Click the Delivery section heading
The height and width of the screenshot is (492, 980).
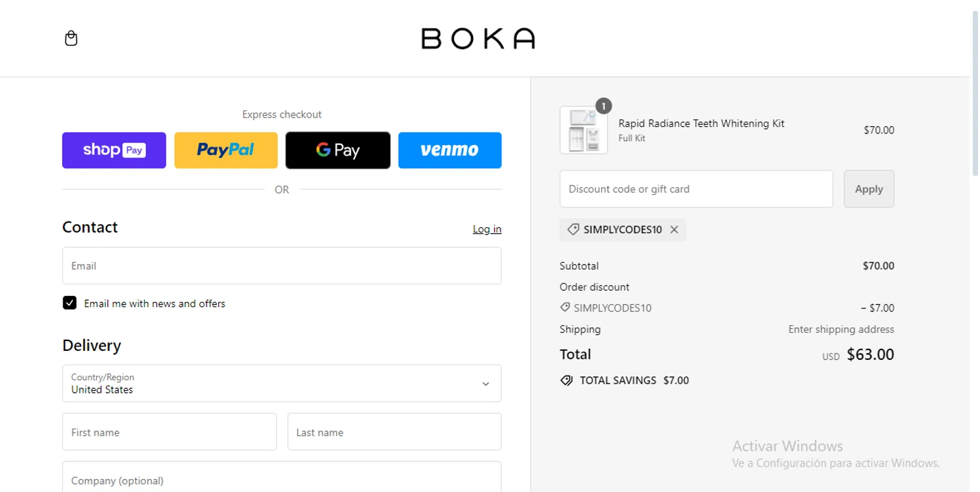coord(91,346)
